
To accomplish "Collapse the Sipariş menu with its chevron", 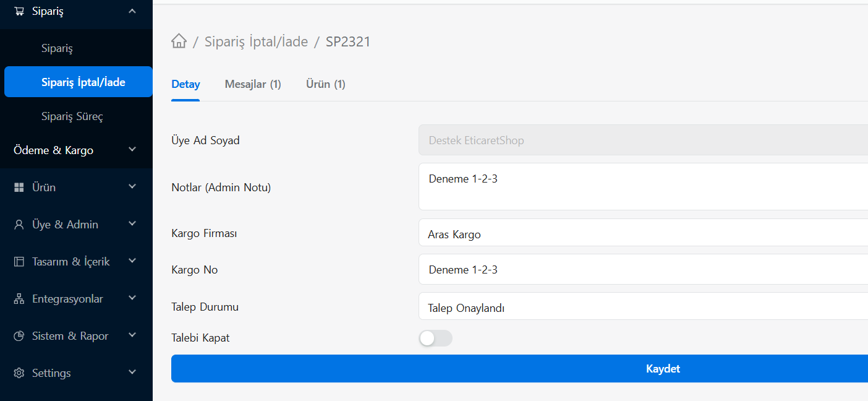I will (132, 11).
